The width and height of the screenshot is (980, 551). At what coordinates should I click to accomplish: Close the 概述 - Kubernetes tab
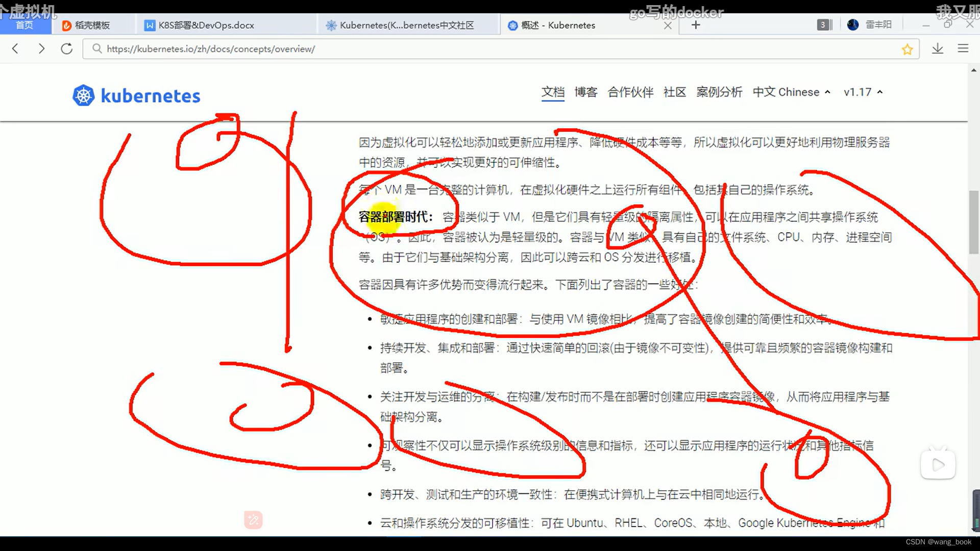pos(668,26)
